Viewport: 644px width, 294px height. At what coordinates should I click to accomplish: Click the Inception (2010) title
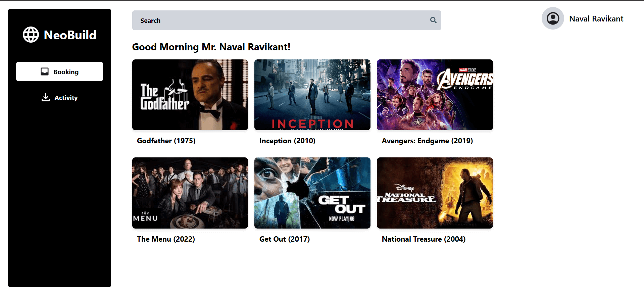pos(287,141)
